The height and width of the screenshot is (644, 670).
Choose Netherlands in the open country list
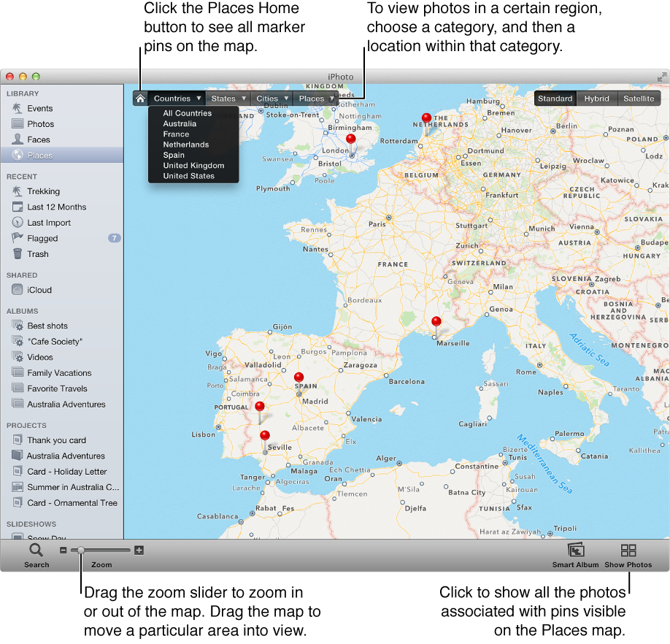coord(185,144)
